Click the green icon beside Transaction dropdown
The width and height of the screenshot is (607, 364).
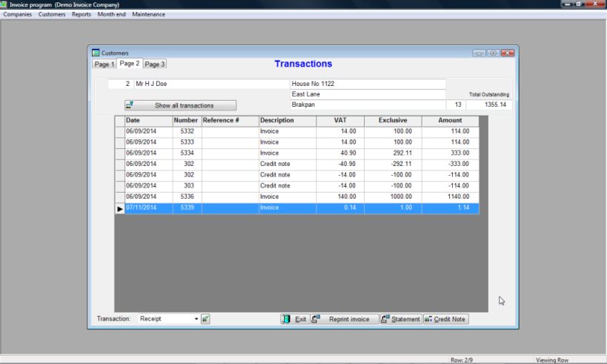[205, 319]
